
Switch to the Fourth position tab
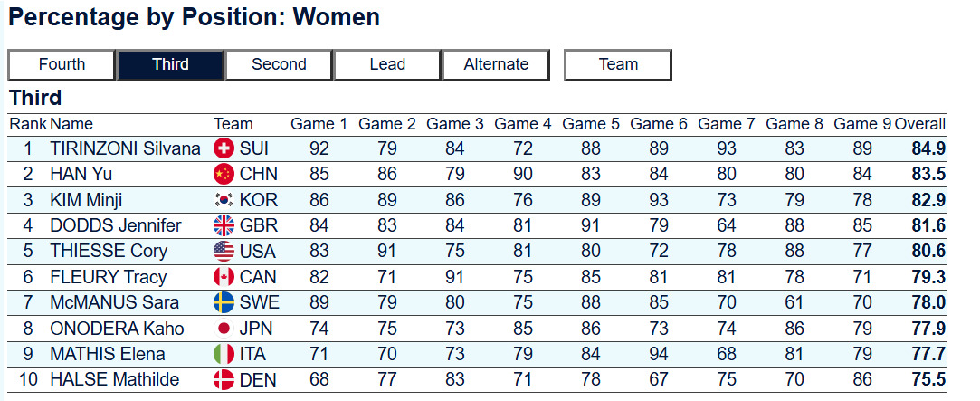62,64
